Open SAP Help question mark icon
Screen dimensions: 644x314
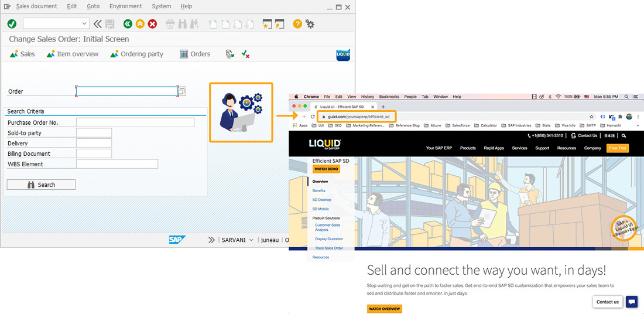pyautogui.click(x=297, y=24)
